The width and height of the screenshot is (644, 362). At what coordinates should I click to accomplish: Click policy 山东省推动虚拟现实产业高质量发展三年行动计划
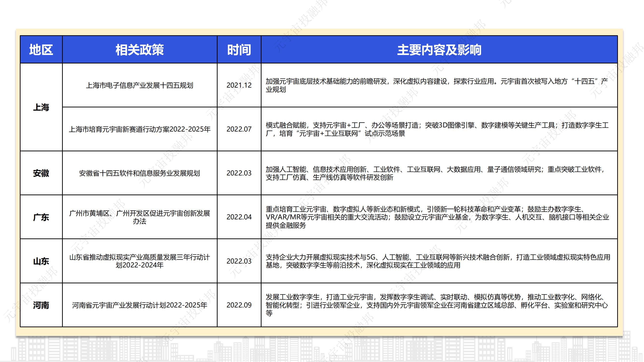coord(140,261)
